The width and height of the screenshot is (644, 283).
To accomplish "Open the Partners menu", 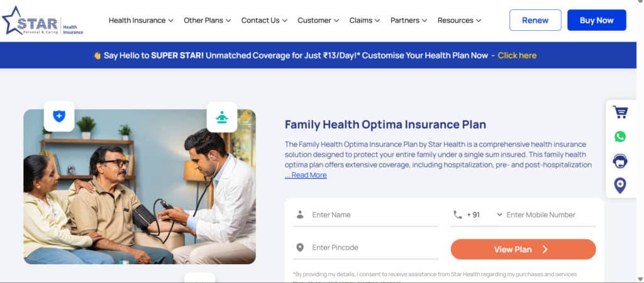I will pos(409,20).
